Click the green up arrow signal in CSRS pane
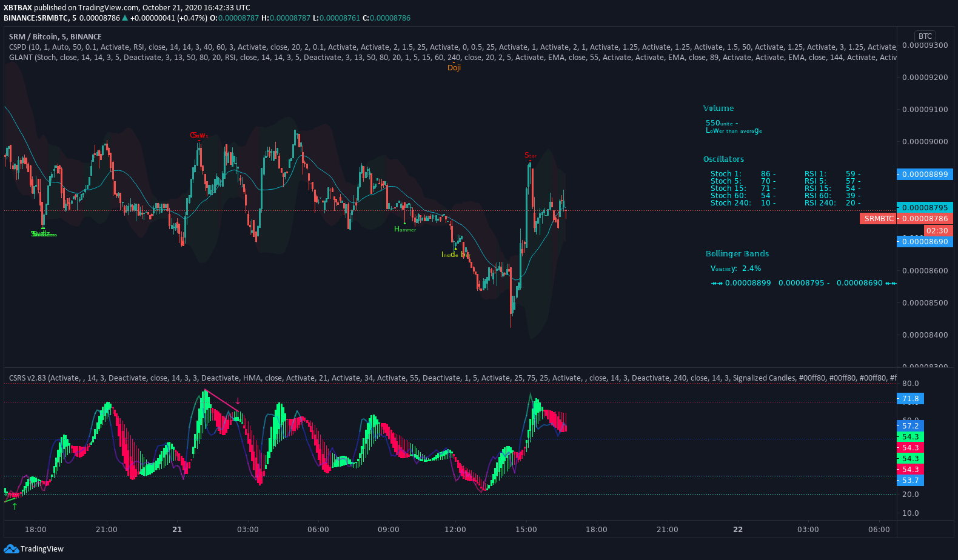 [x=15, y=506]
